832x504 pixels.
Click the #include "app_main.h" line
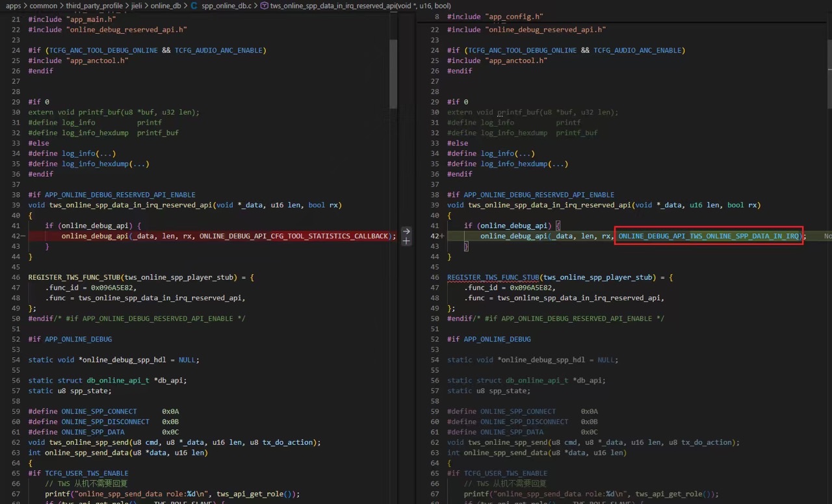point(72,19)
